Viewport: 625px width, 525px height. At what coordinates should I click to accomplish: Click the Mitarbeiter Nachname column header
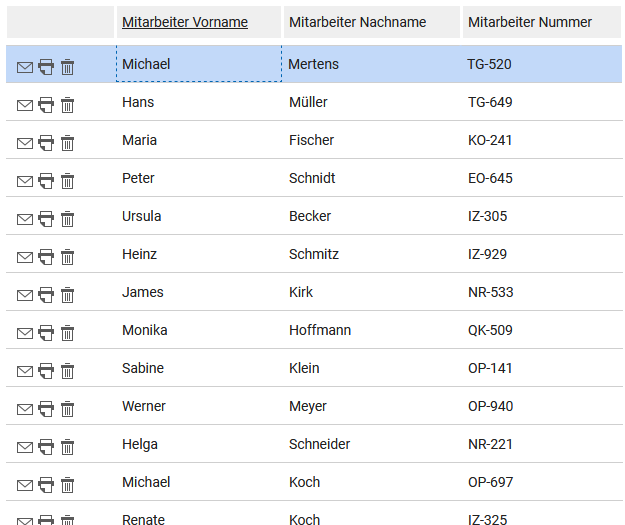(x=358, y=22)
